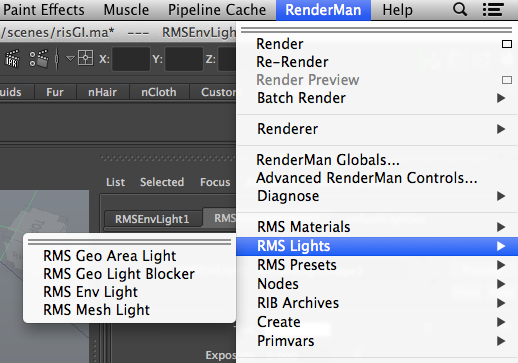Screen dimensions: 518x363
Task: Open the notification center list icon
Action: [x=493, y=10]
